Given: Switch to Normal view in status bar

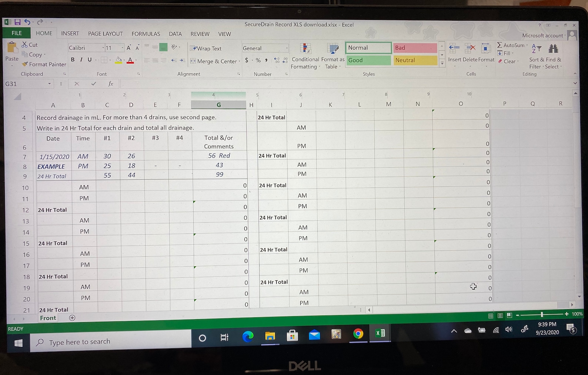Looking at the screenshot, I should pos(491,315).
